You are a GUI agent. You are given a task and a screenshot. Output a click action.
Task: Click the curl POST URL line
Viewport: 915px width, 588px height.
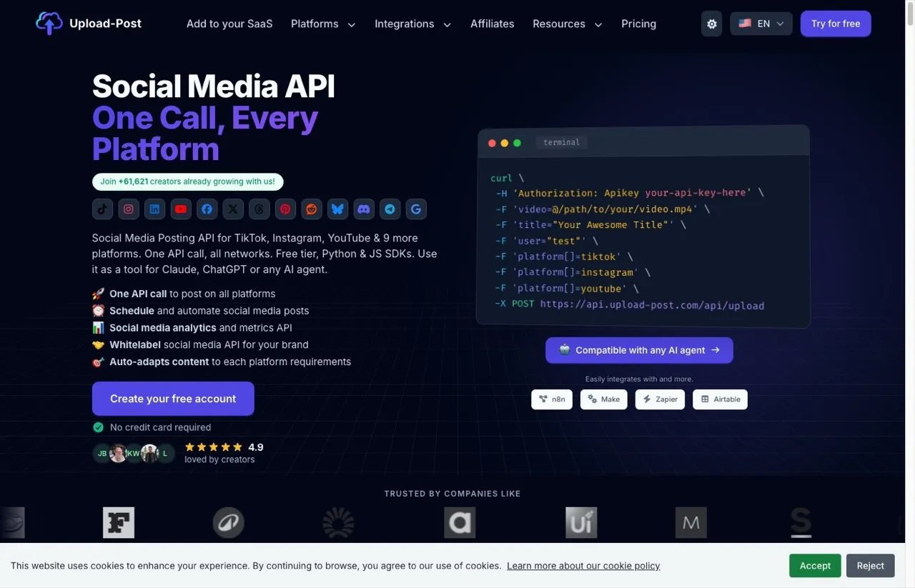(629, 305)
